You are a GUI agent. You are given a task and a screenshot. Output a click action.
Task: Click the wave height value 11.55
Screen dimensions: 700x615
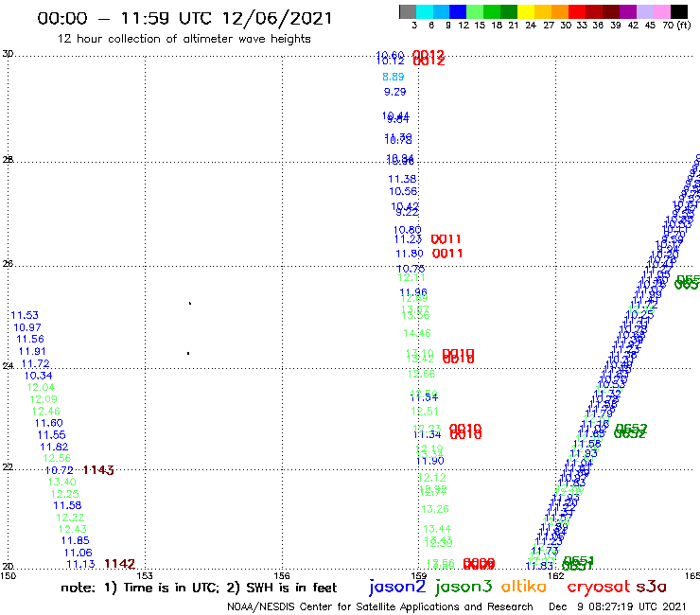(51, 435)
